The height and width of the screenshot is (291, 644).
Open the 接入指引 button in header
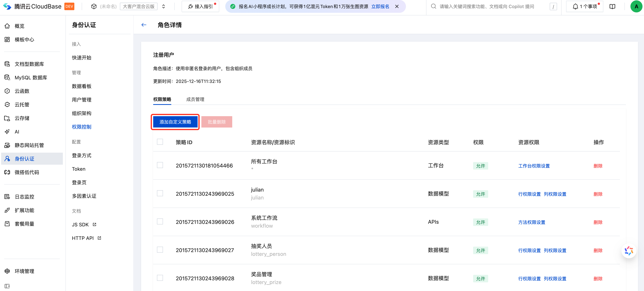(200, 7)
